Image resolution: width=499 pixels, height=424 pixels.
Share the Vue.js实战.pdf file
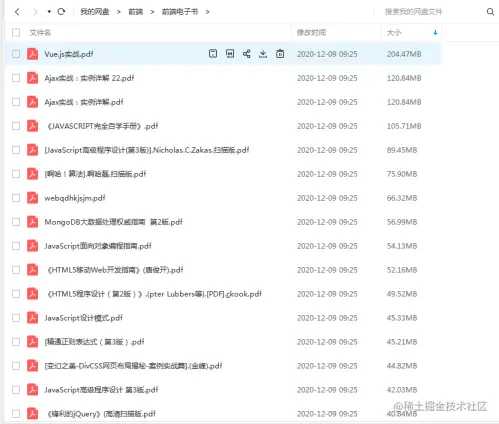tap(247, 54)
